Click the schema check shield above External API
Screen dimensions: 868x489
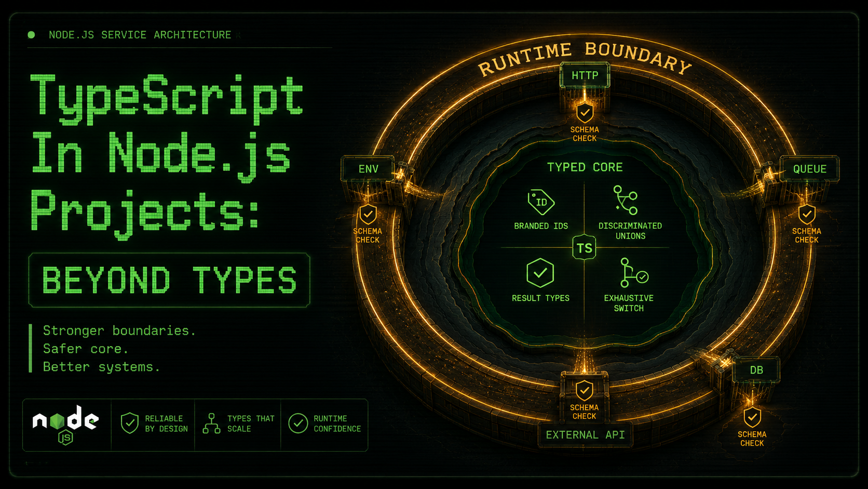(x=585, y=390)
